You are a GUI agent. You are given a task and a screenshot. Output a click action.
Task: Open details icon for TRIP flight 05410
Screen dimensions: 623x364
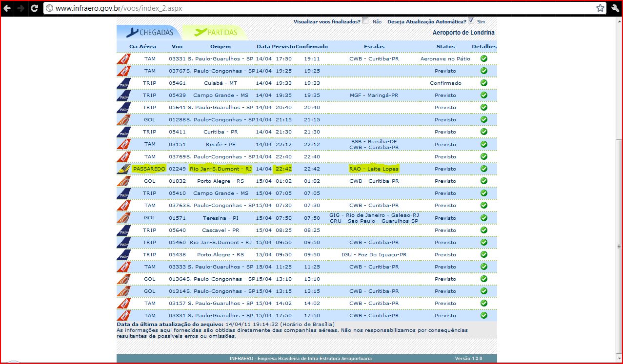coord(484,193)
